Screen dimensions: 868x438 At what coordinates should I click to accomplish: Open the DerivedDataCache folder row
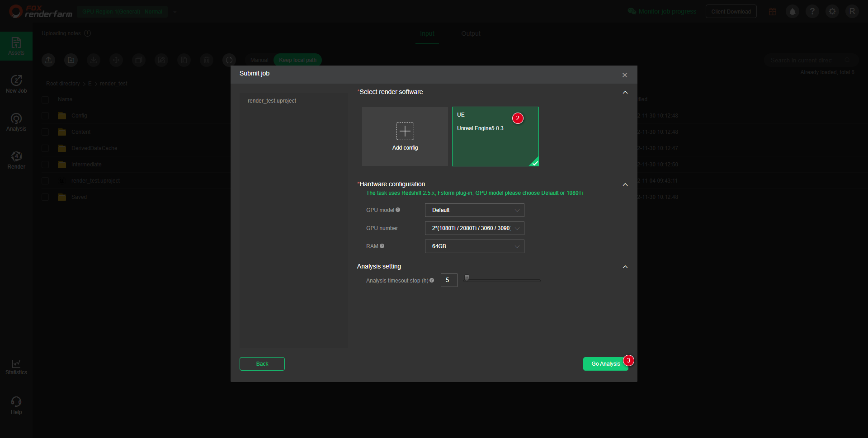point(94,148)
